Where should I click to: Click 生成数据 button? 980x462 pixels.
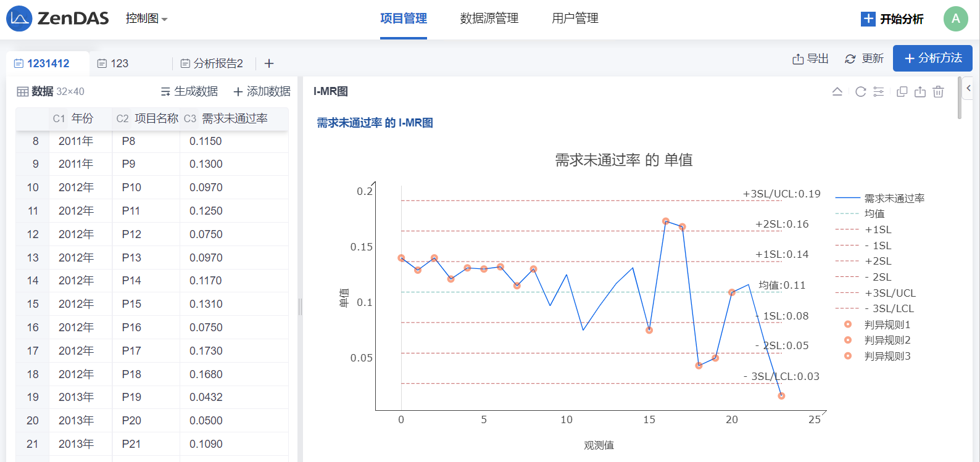click(189, 91)
